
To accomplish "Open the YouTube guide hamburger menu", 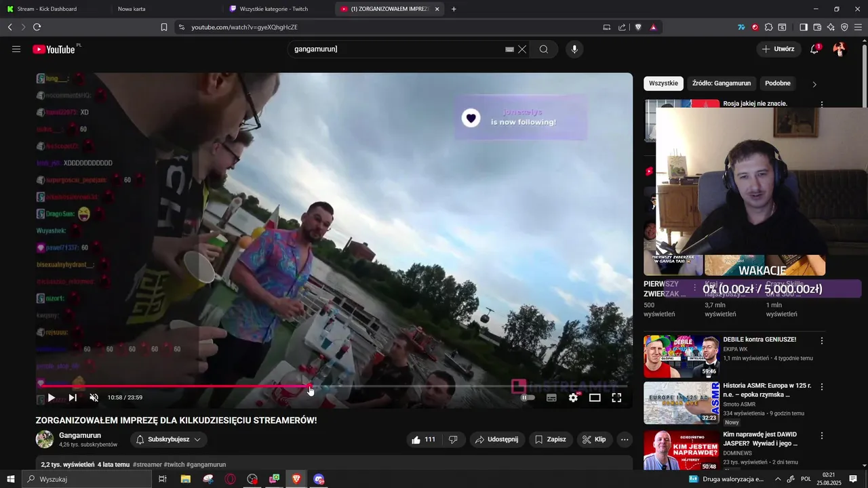I will (x=16, y=49).
